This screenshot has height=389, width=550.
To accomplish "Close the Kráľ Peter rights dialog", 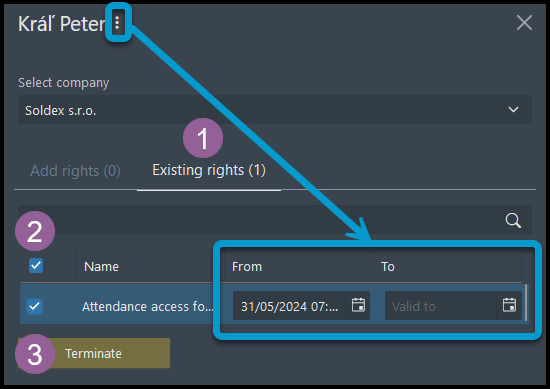I will click(x=524, y=23).
